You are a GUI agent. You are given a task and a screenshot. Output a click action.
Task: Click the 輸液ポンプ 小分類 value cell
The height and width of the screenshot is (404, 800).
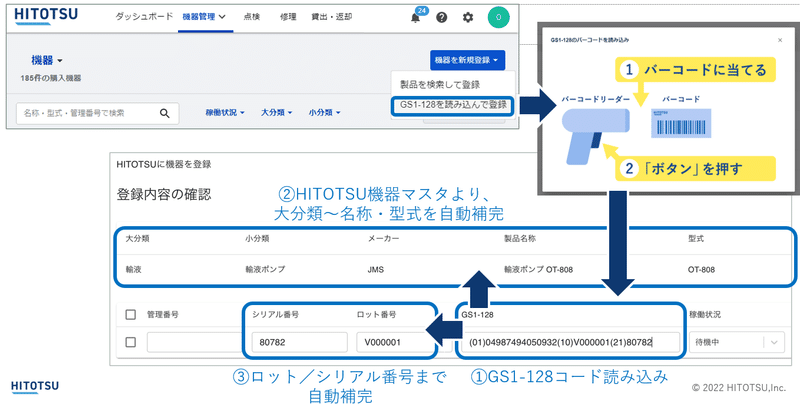265,269
